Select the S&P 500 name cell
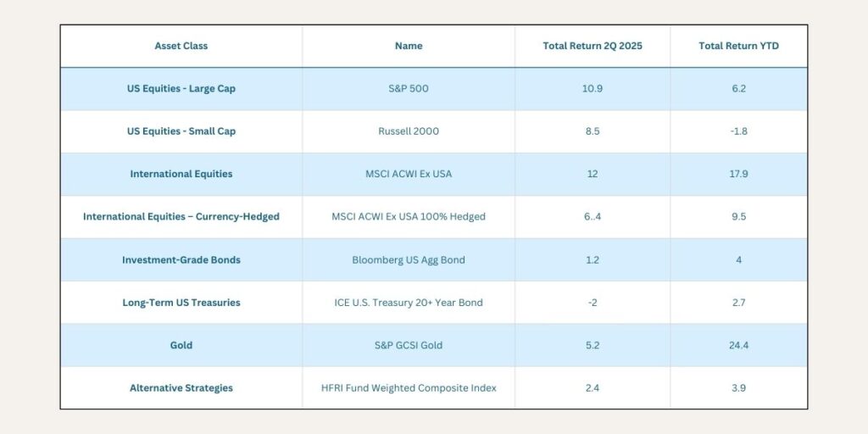Screen dimensions: 868x434 (409, 89)
